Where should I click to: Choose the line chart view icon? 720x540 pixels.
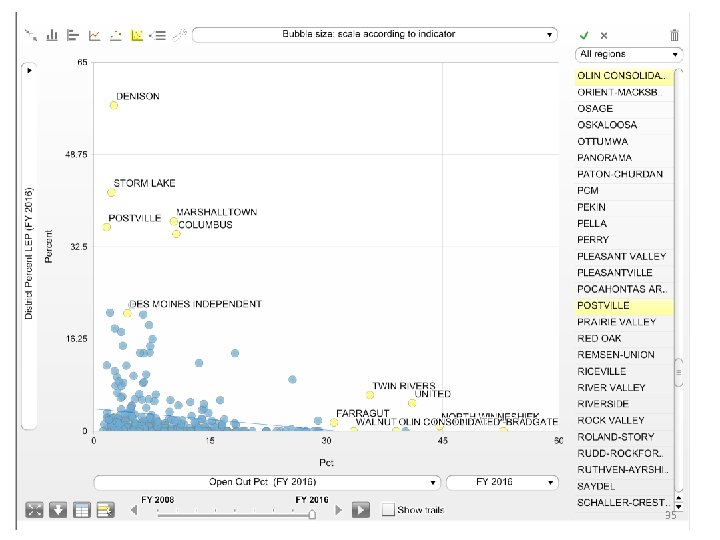[94, 35]
